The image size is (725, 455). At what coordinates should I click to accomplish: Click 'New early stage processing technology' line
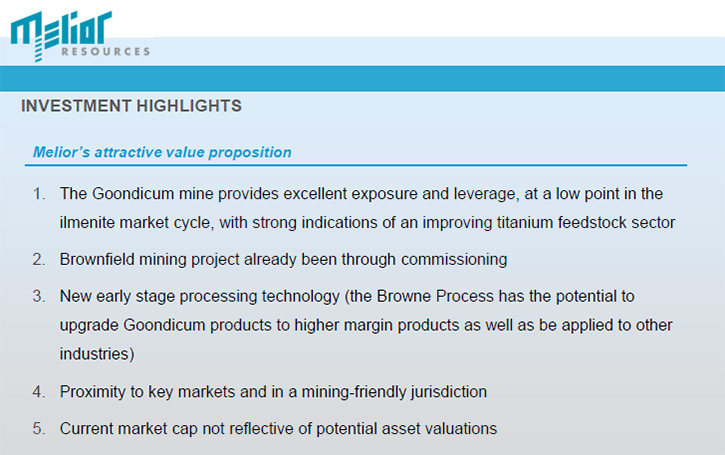347,296
